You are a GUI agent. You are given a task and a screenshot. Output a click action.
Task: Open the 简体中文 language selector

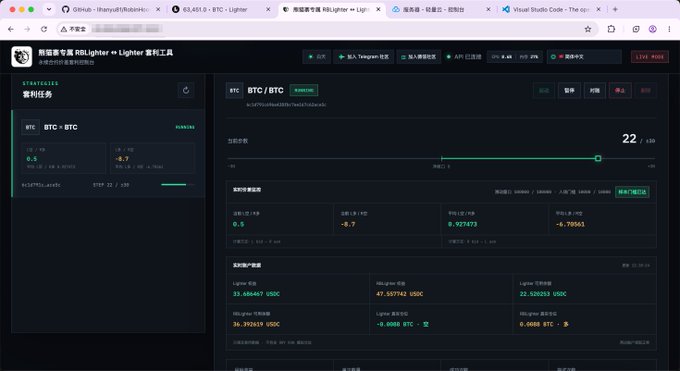pos(584,57)
